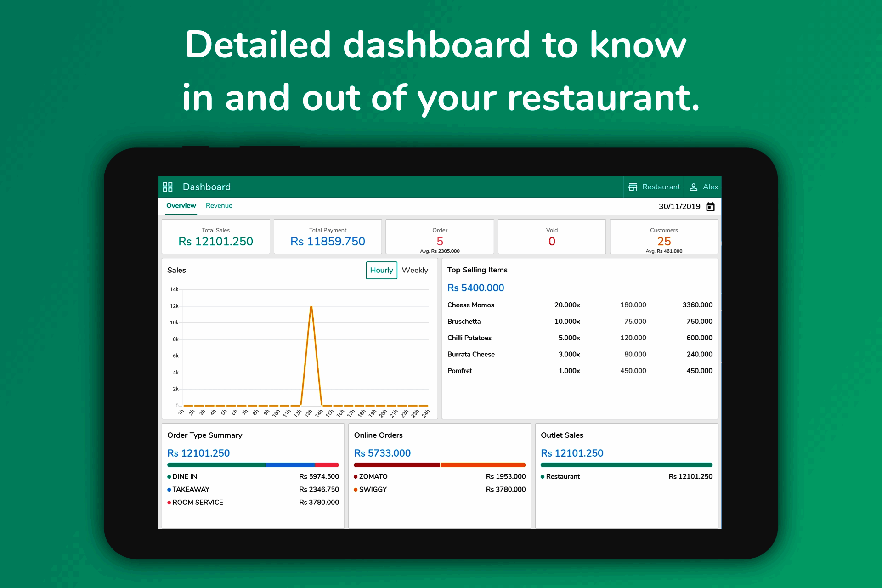882x588 pixels.
Task: Switch sales chart to Hourly view
Action: click(381, 270)
